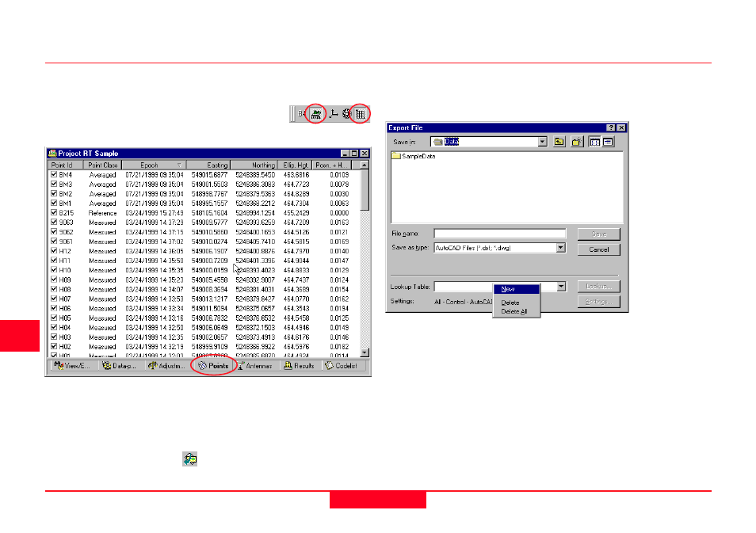Uncheck the 9063 point checkbox
This screenshot has height=533, width=756.
(54, 223)
